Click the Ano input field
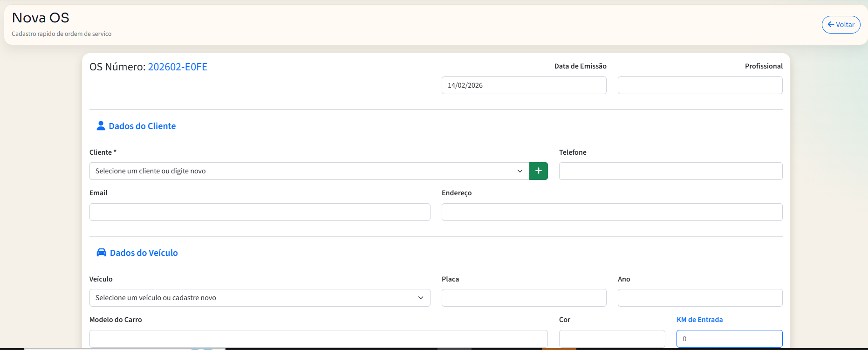Screen dimensions: 868x350 (700, 298)
